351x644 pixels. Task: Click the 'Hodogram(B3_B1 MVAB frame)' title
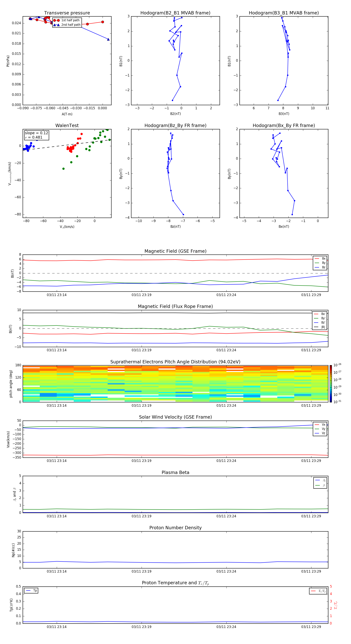coord(284,13)
